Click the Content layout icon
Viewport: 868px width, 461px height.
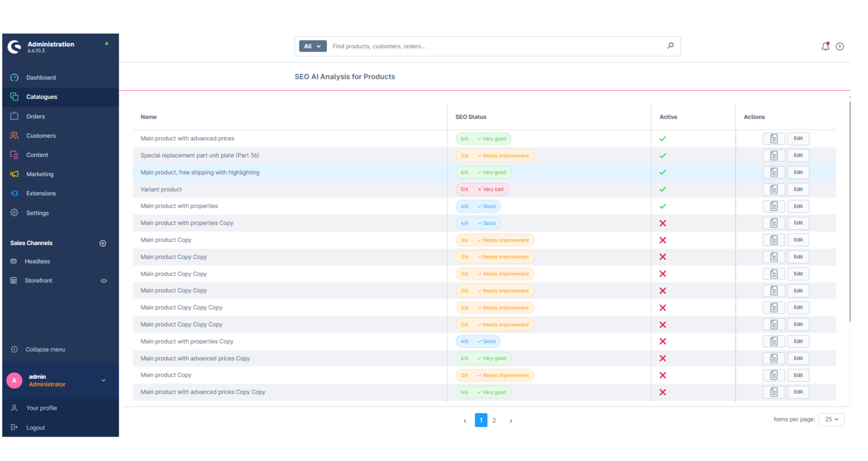(15, 155)
